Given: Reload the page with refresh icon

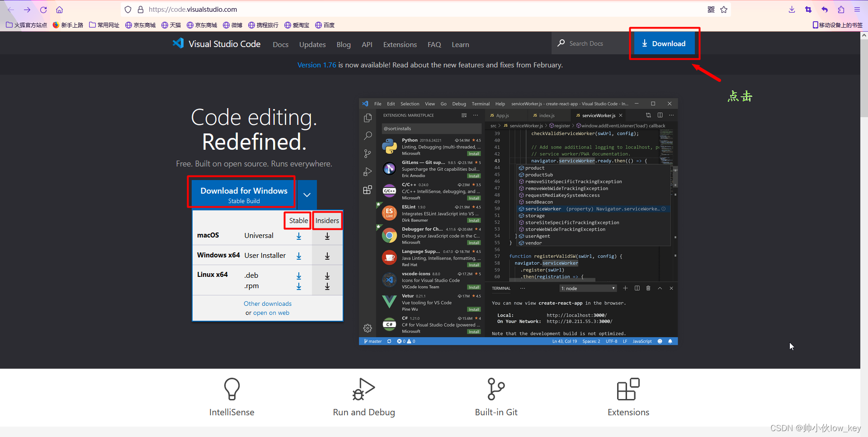Looking at the screenshot, I should 43,9.
